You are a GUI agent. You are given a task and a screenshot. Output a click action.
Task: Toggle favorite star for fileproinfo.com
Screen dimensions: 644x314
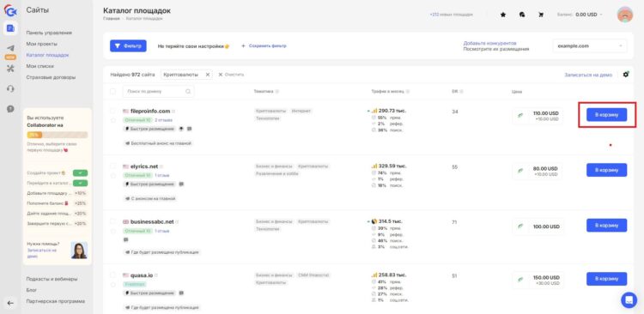[112, 120]
